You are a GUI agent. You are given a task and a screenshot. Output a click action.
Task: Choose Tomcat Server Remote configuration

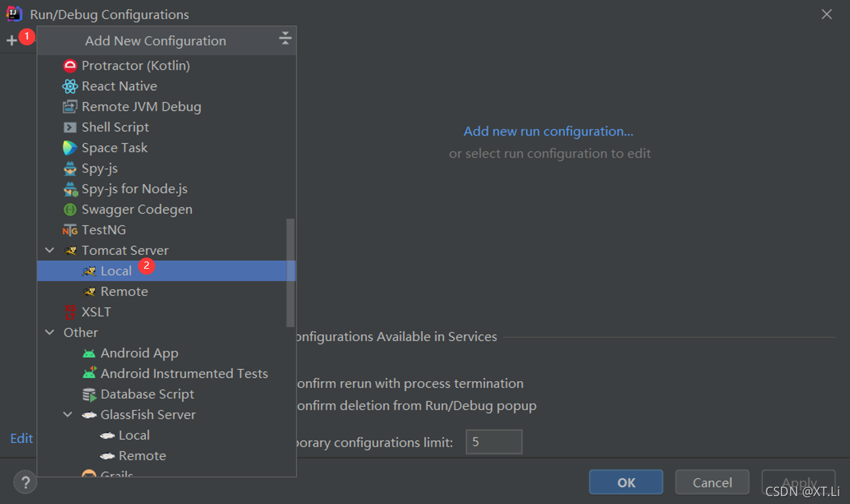166,291
